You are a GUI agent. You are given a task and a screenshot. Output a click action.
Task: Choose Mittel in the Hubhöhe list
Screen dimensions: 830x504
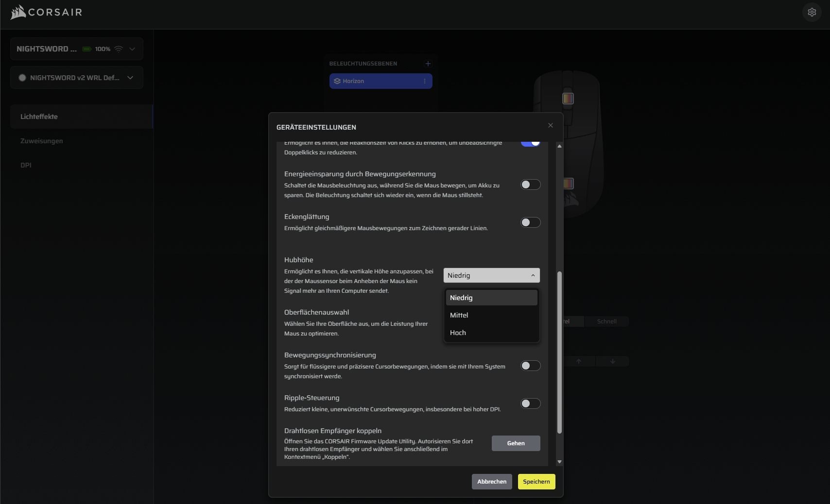491,315
